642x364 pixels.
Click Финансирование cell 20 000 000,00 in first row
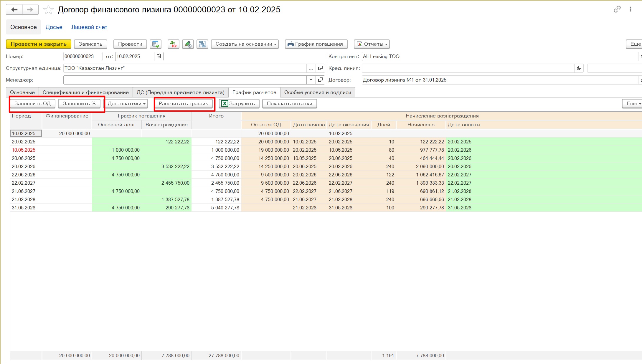coord(67,133)
